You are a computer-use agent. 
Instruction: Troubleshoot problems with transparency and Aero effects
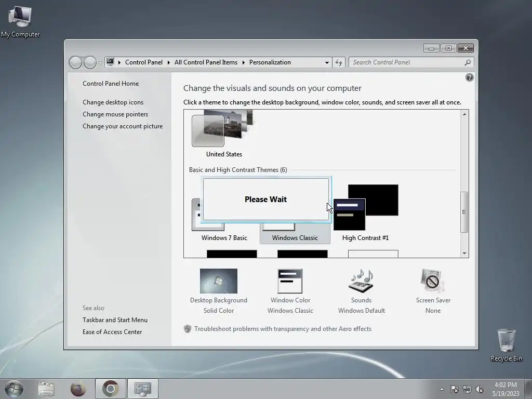(283, 329)
